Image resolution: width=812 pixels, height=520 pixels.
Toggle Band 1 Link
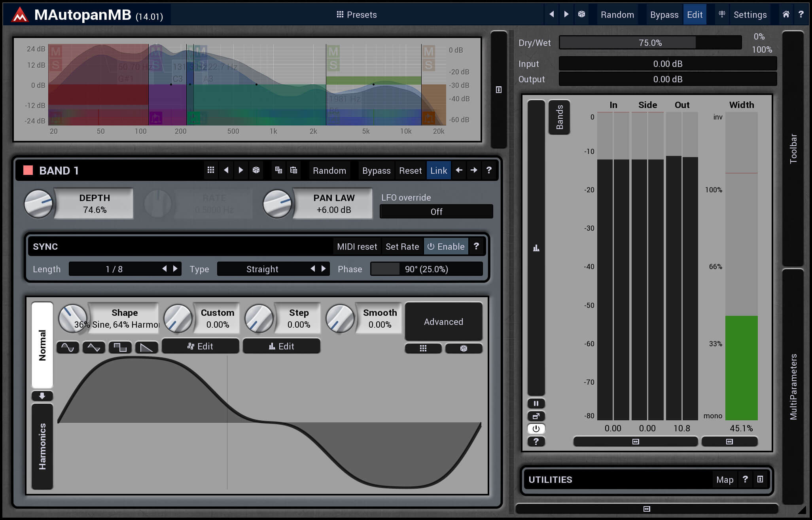tap(439, 171)
